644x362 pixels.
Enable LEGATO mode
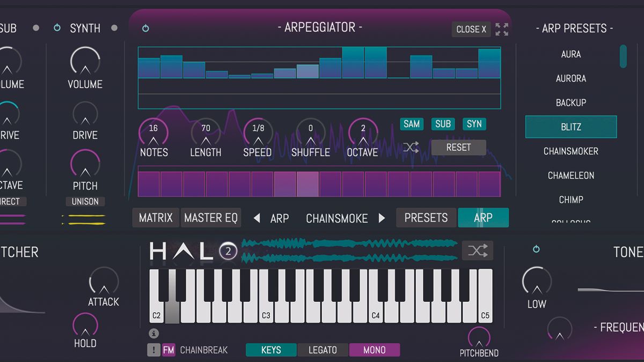pyautogui.click(x=323, y=350)
